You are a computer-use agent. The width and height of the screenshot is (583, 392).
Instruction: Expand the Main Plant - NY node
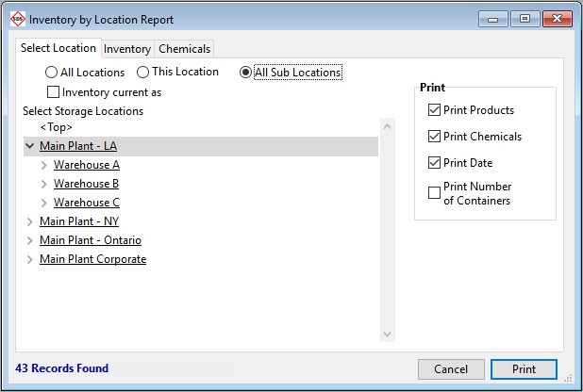tap(30, 221)
